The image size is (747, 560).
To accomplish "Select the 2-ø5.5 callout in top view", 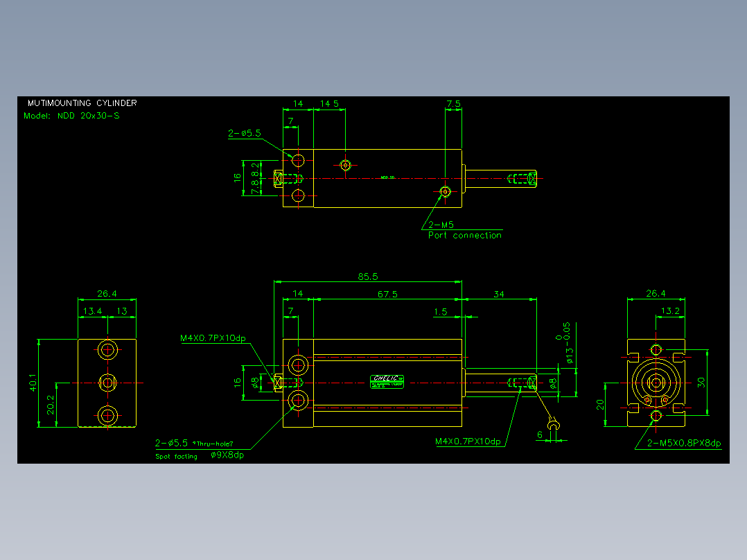I will pyautogui.click(x=245, y=134).
